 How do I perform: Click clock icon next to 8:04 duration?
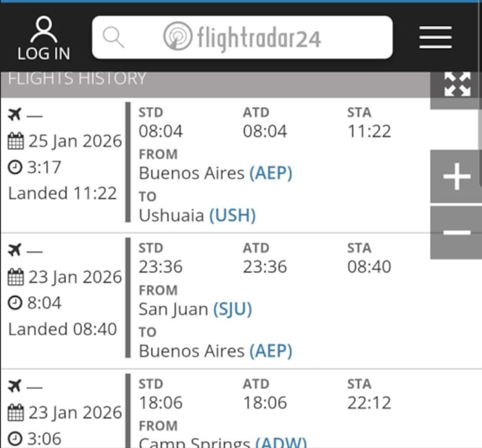click(x=15, y=303)
